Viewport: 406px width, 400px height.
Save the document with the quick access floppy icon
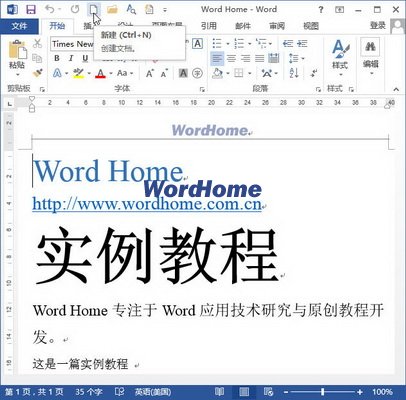point(31,9)
